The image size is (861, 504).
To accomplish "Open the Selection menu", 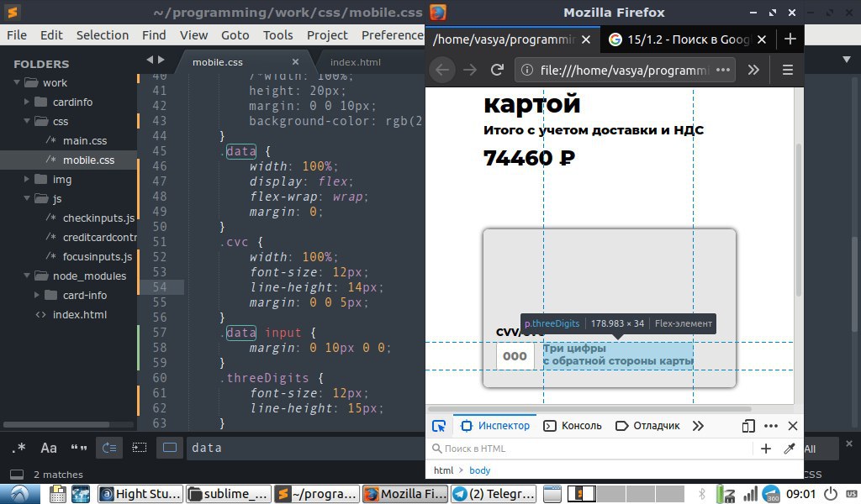I will tap(102, 35).
